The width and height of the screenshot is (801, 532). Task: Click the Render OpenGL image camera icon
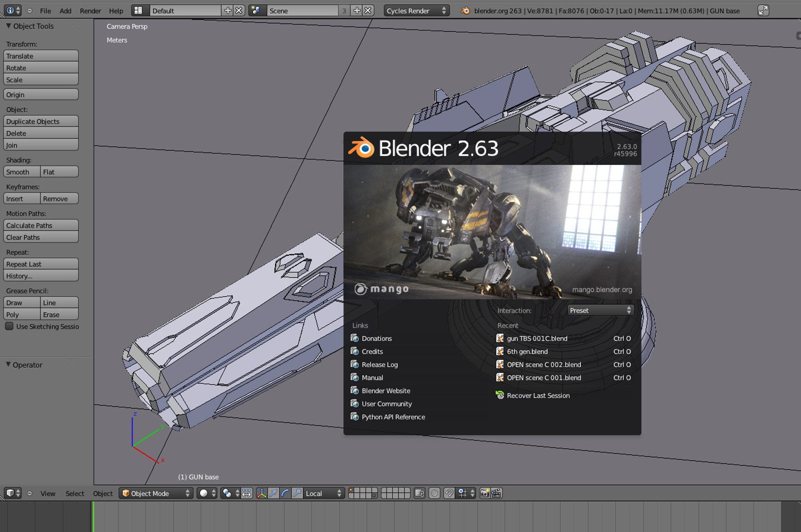pyautogui.click(x=485, y=493)
